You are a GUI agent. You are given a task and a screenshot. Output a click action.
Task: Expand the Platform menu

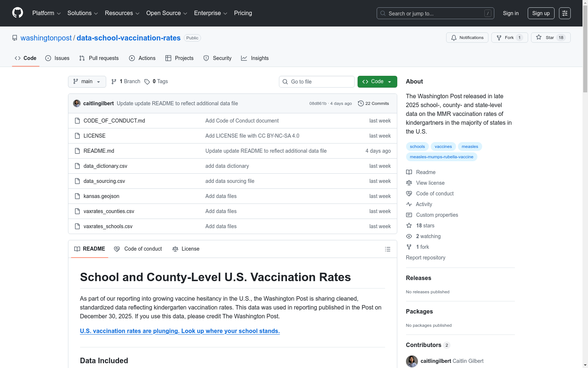click(46, 13)
